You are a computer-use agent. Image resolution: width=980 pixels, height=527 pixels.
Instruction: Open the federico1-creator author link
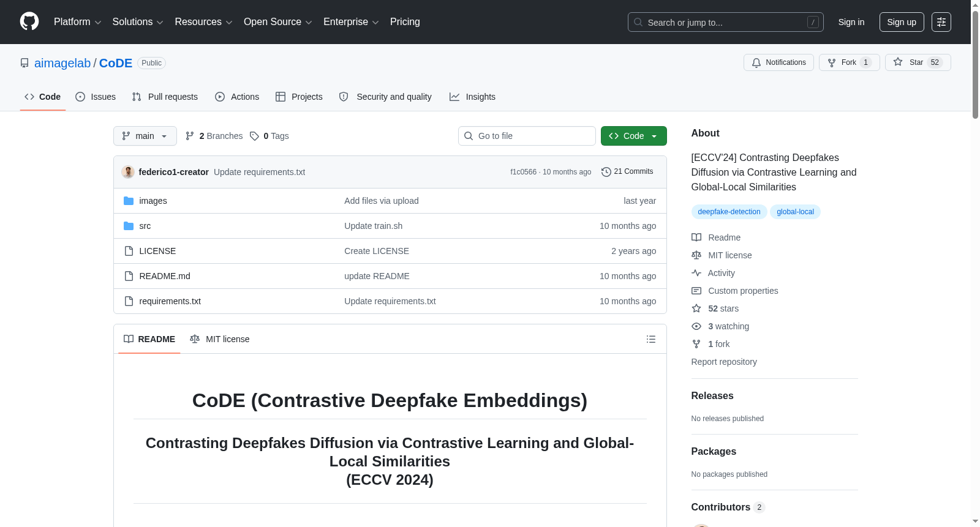click(174, 172)
